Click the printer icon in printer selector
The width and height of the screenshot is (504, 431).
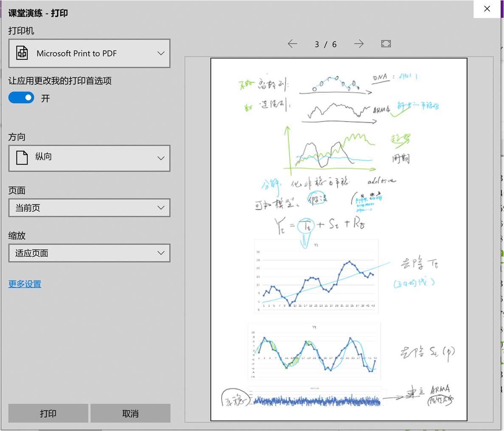coord(22,53)
